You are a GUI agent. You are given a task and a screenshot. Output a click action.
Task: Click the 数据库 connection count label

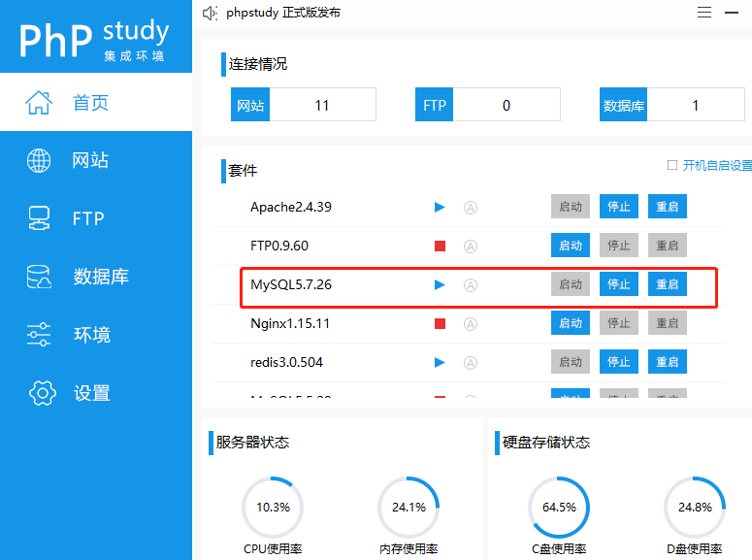(x=624, y=105)
